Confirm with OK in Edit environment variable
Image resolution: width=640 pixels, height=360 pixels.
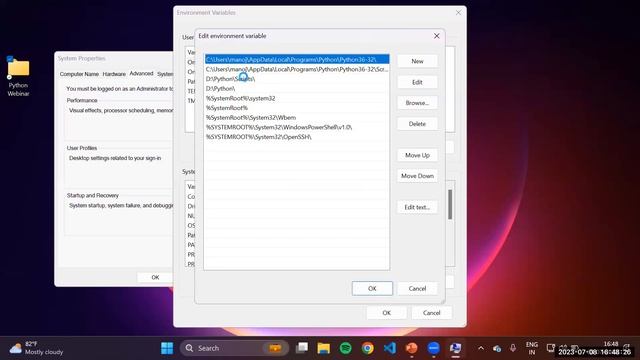click(372, 289)
